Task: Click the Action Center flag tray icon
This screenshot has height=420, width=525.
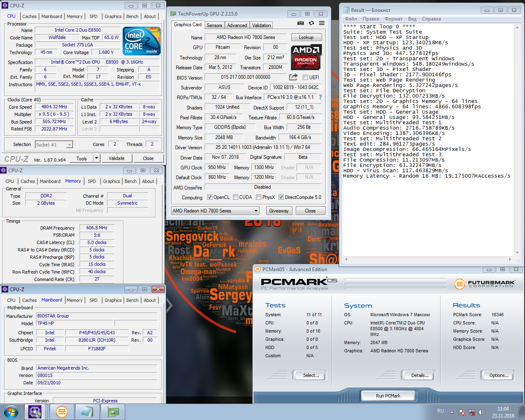Action: [462, 412]
